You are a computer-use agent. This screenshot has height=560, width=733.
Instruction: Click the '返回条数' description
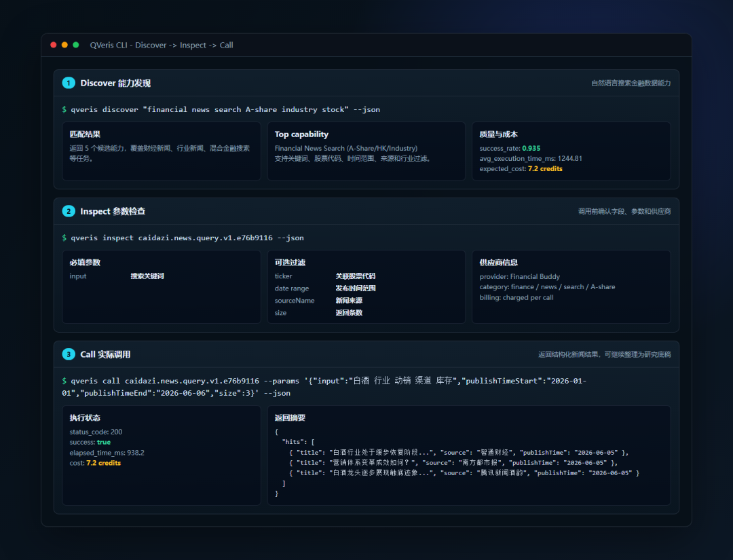pyautogui.click(x=349, y=313)
